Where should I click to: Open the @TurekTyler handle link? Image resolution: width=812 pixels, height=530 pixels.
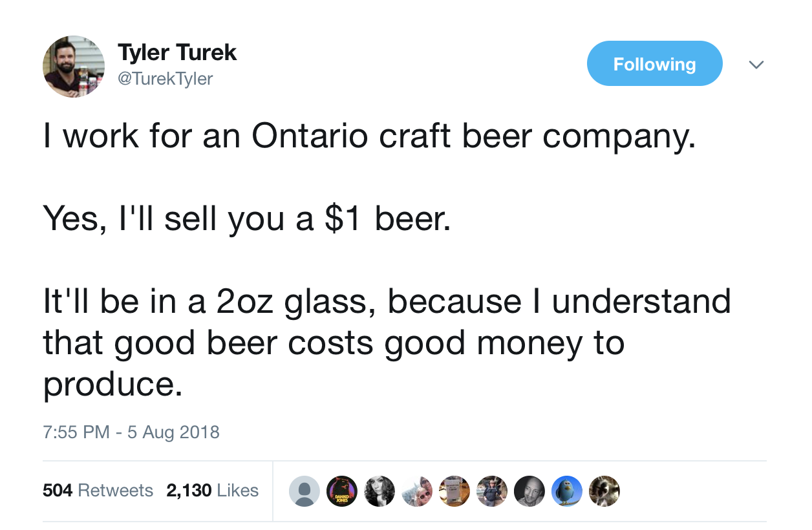tap(165, 79)
